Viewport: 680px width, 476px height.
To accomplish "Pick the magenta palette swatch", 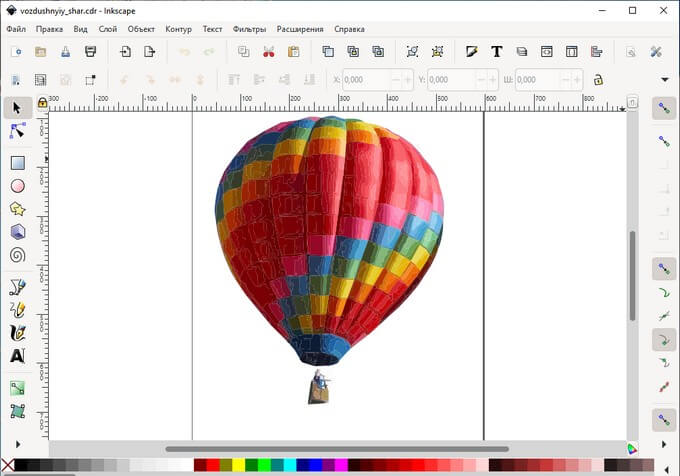I will point(341,465).
